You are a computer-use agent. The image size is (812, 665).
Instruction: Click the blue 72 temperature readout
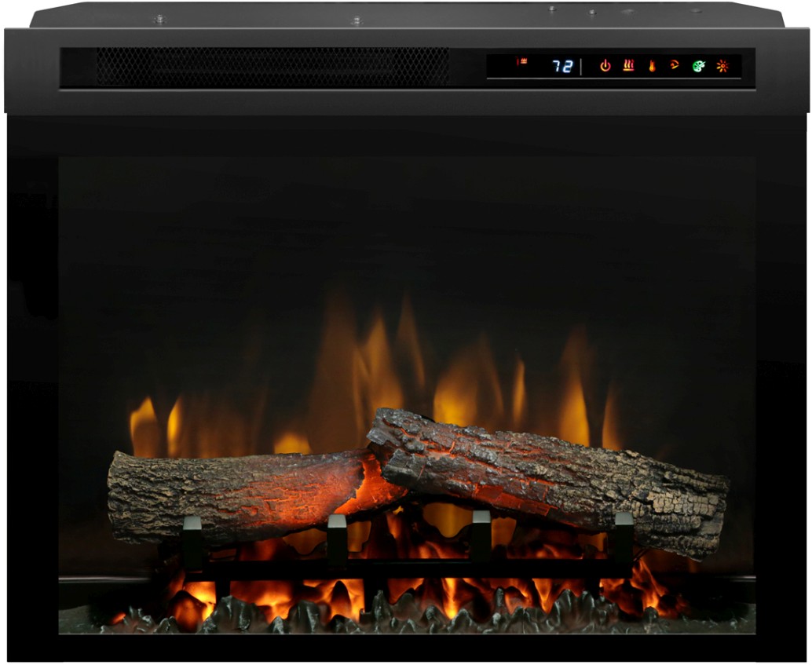pyautogui.click(x=561, y=67)
